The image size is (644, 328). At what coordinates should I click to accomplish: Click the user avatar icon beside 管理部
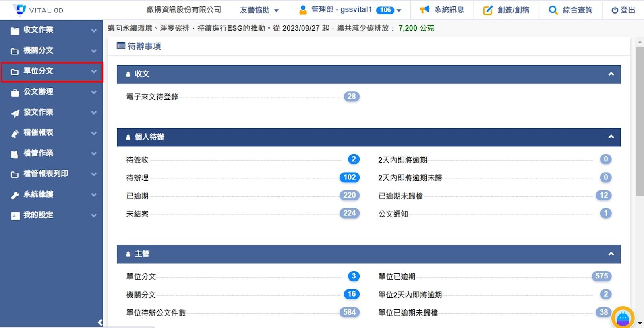click(303, 10)
